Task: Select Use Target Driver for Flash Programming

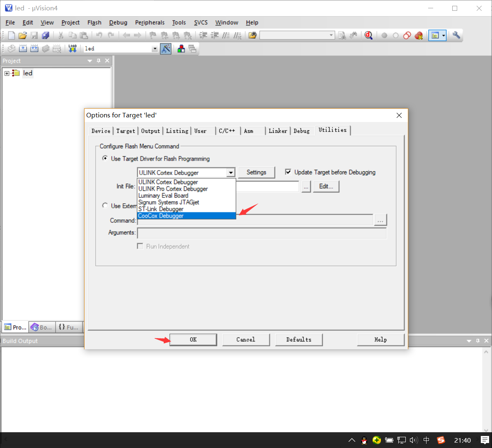Action: point(105,158)
